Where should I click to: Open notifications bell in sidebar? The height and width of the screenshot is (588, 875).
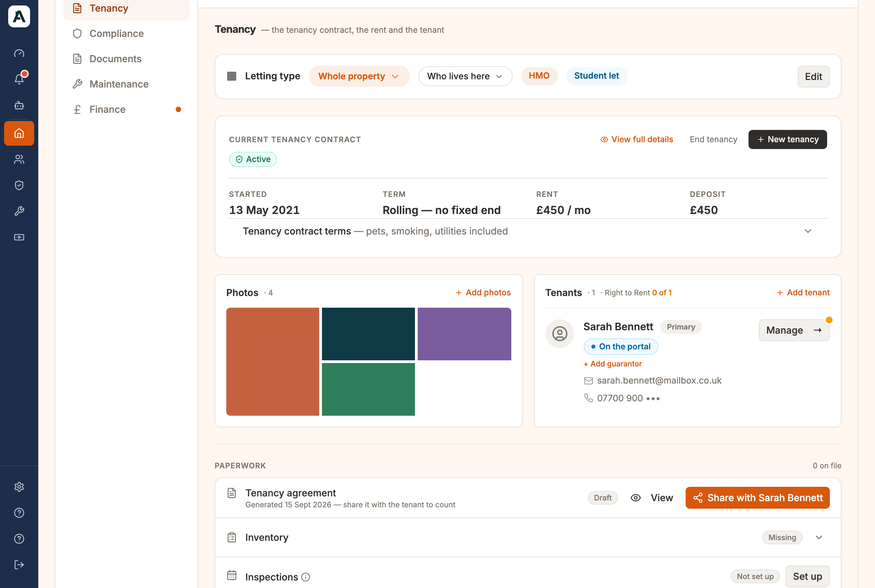[19, 79]
